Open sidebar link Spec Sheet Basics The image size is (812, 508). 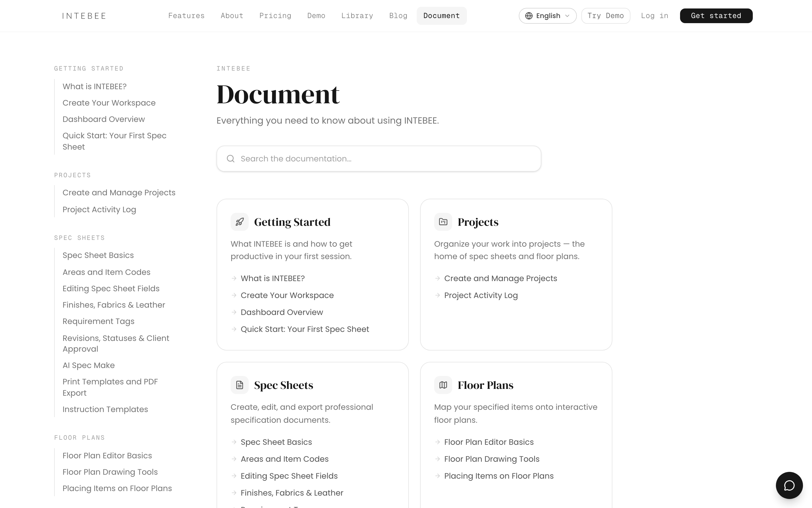pyautogui.click(x=98, y=255)
